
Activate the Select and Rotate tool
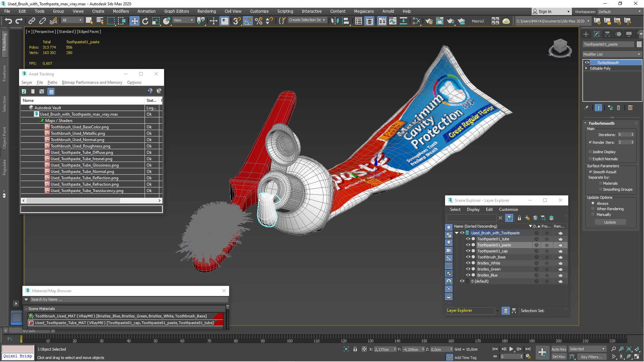[145, 21]
